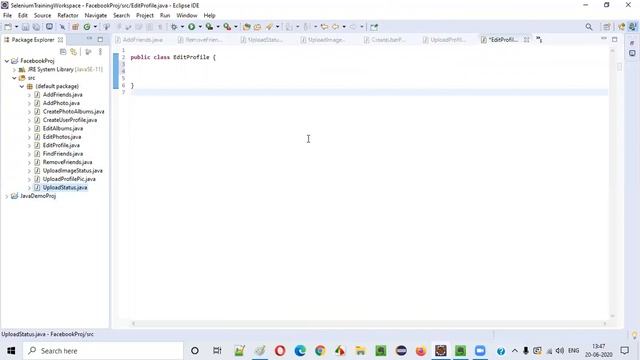Click the Save icon in toolbar
Viewport: 640px width, 360px height.
[25, 27]
